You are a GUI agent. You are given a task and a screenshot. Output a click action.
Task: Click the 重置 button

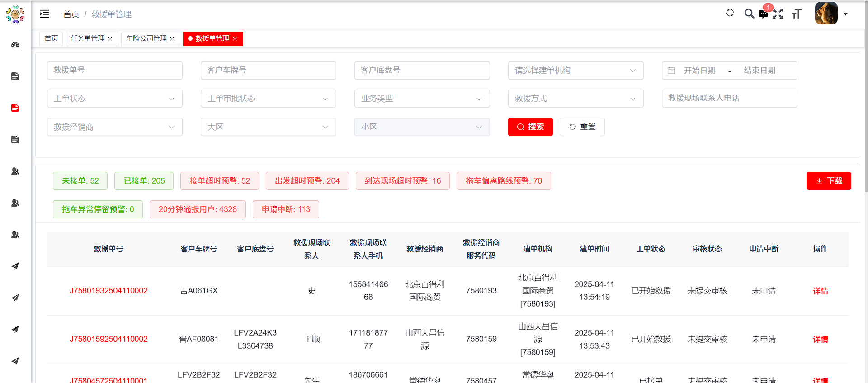(582, 127)
